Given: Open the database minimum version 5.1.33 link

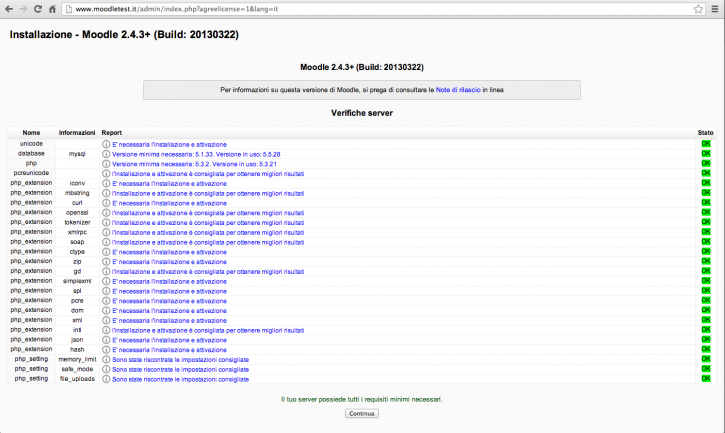Looking at the screenshot, I should click(196, 154).
